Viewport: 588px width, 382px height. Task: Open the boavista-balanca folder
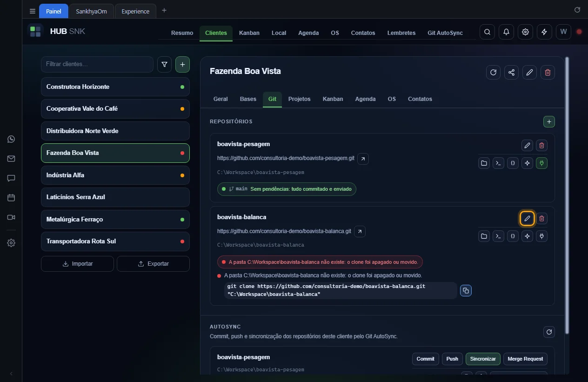[484, 236]
